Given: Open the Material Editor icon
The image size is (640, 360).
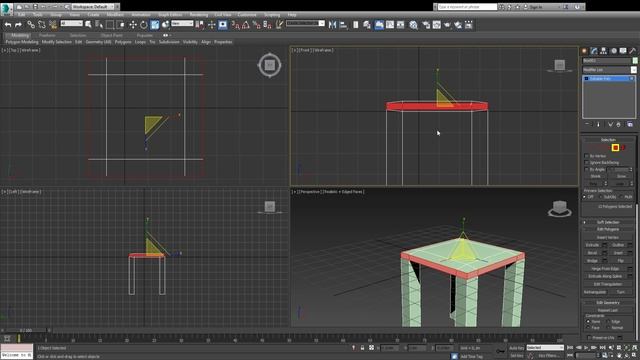Looking at the screenshot, I should coord(413,25).
